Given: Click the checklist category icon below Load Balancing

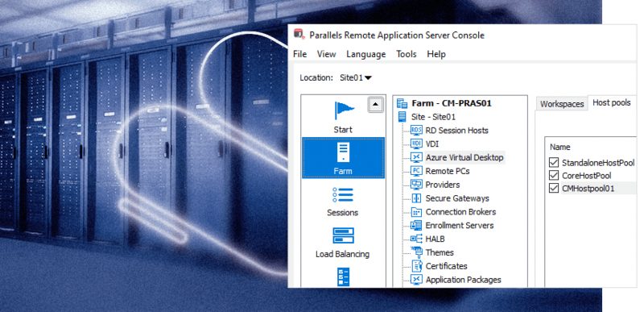Looking at the screenshot, I should coord(343,277).
